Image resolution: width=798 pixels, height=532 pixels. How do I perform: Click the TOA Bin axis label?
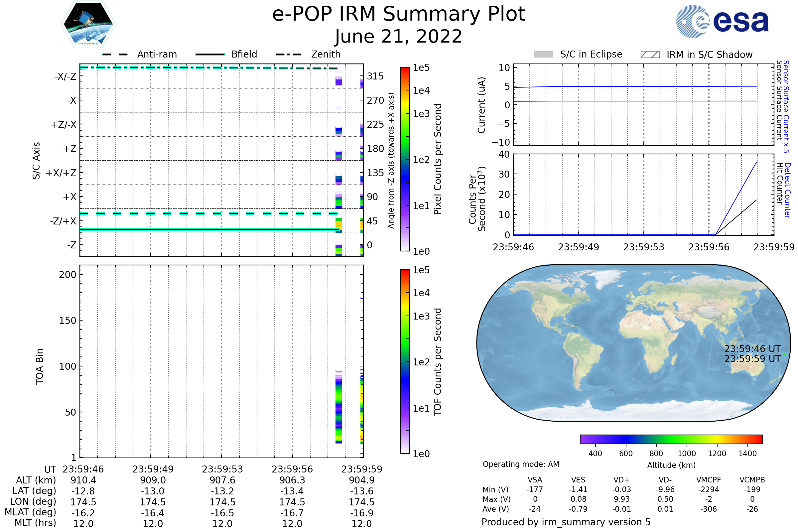click(40, 366)
